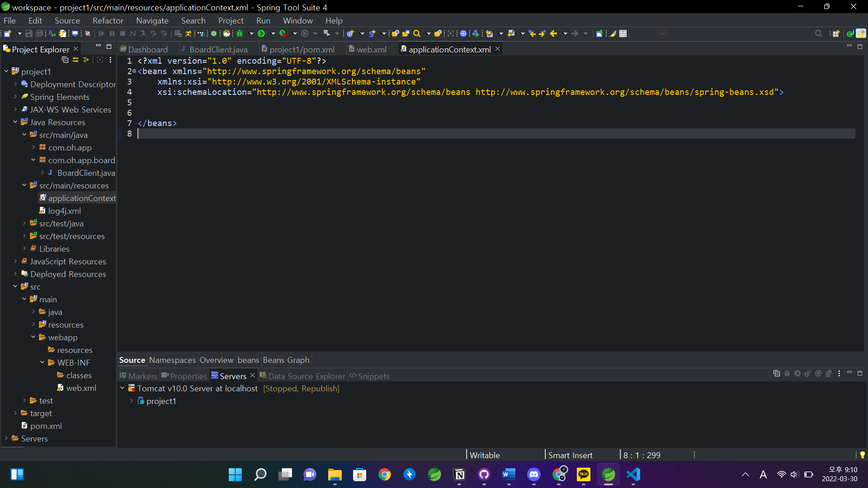The height and width of the screenshot is (488, 868).
Task: Click the green Run toolbar button
Action: (261, 33)
